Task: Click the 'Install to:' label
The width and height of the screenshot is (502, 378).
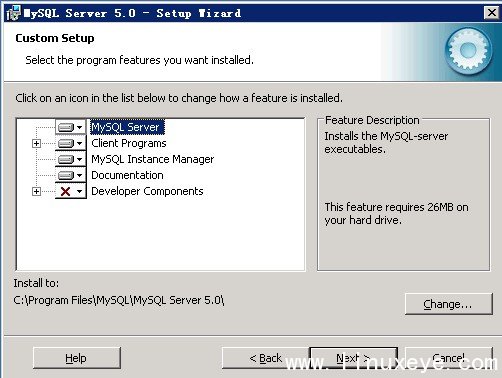Action: coord(36,283)
